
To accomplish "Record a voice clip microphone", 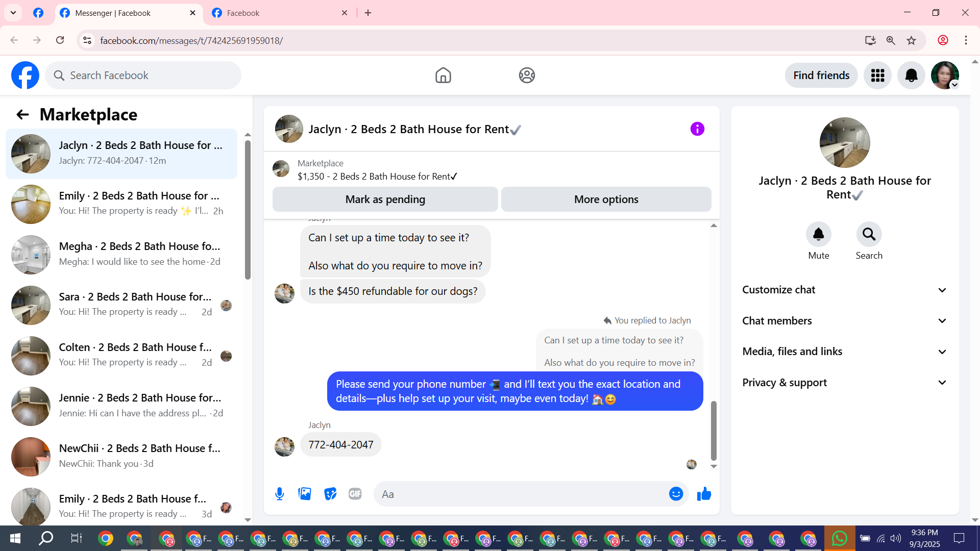I will click(x=279, y=494).
